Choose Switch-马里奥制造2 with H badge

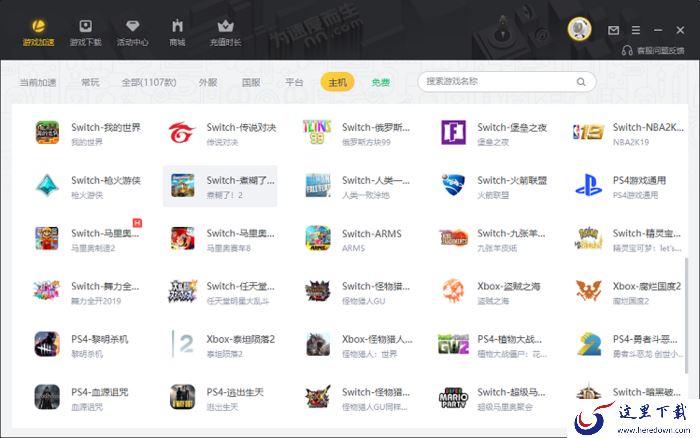[x=88, y=238]
